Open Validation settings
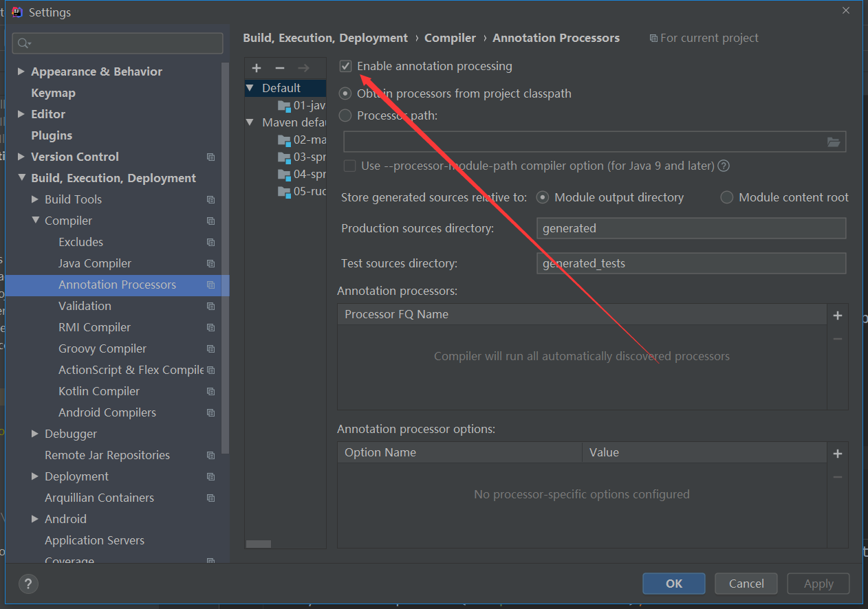Screen dimensions: 868x609 (85, 306)
